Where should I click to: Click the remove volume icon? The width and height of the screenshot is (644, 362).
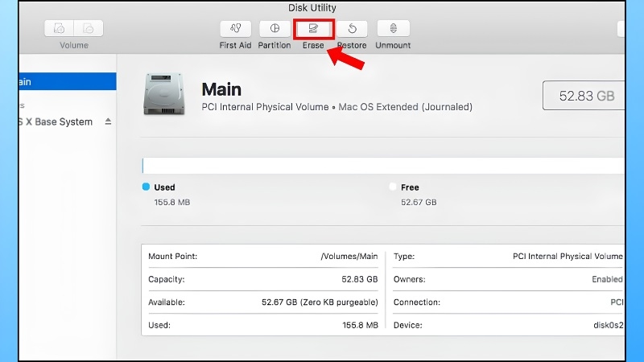89,28
